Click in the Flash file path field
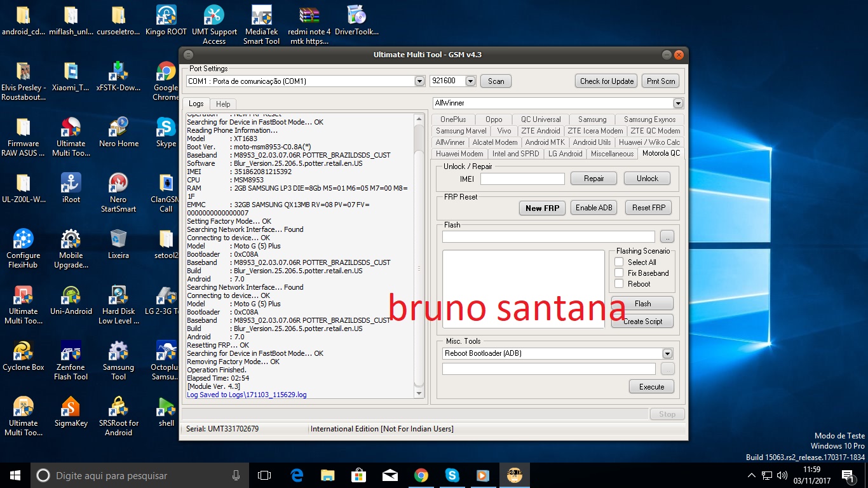The image size is (868, 488). click(548, 236)
